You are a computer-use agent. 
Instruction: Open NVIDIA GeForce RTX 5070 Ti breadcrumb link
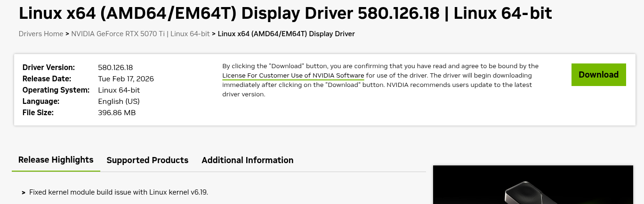tap(140, 34)
